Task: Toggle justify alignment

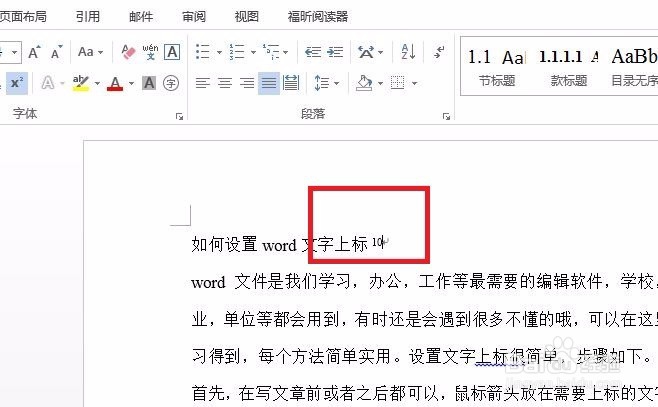Action: coord(269,83)
